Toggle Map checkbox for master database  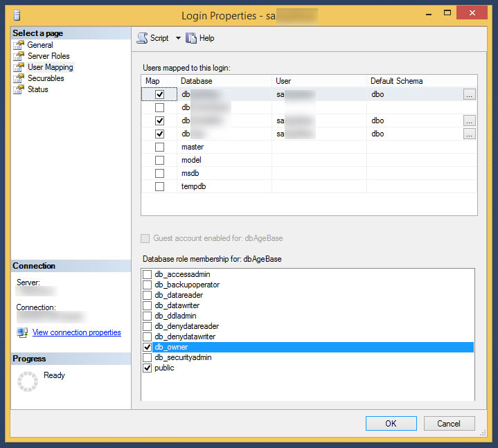(x=159, y=147)
